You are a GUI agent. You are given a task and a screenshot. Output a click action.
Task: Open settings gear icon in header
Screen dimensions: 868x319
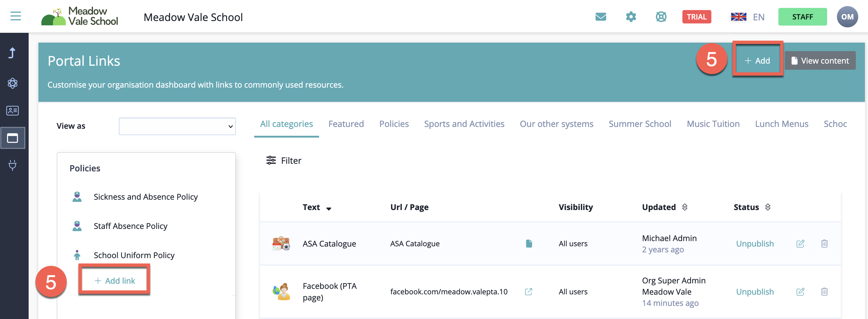(x=631, y=17)
